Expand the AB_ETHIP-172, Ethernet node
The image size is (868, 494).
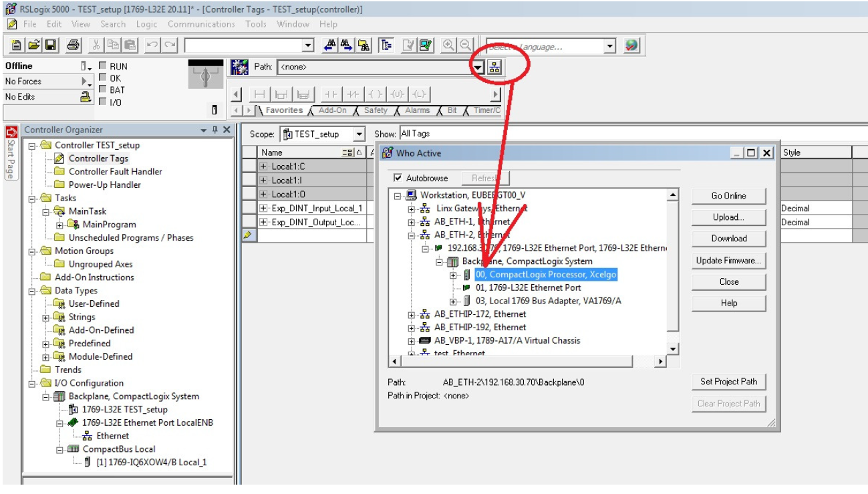(x=412, y=314)
